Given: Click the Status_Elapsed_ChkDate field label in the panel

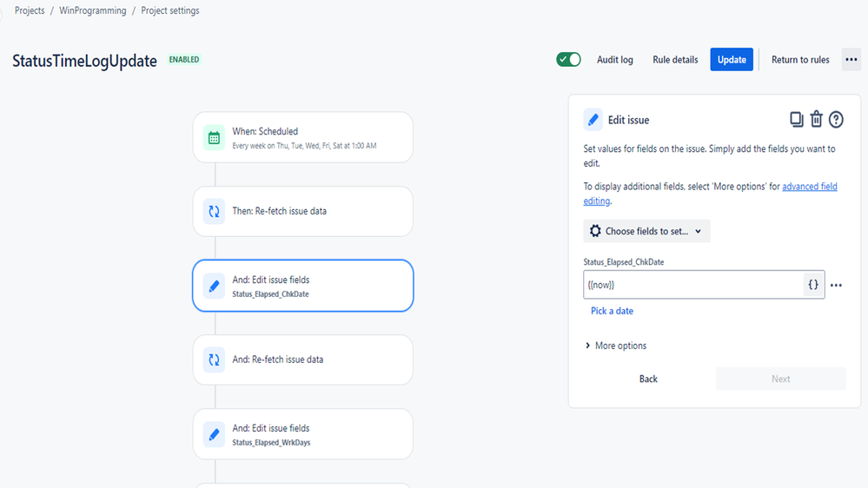Looking at the screenshot, I should (x=623, y=262).
